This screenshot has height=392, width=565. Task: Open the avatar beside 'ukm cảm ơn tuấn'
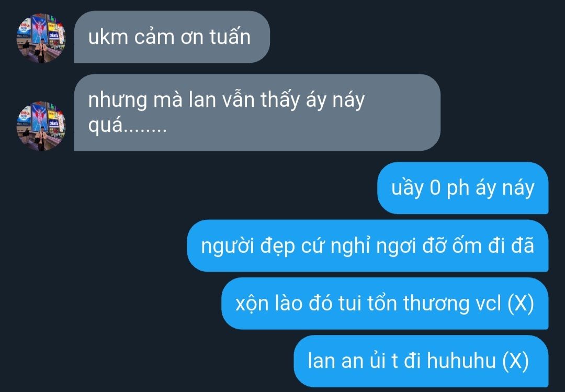click(x=41, y=38)
